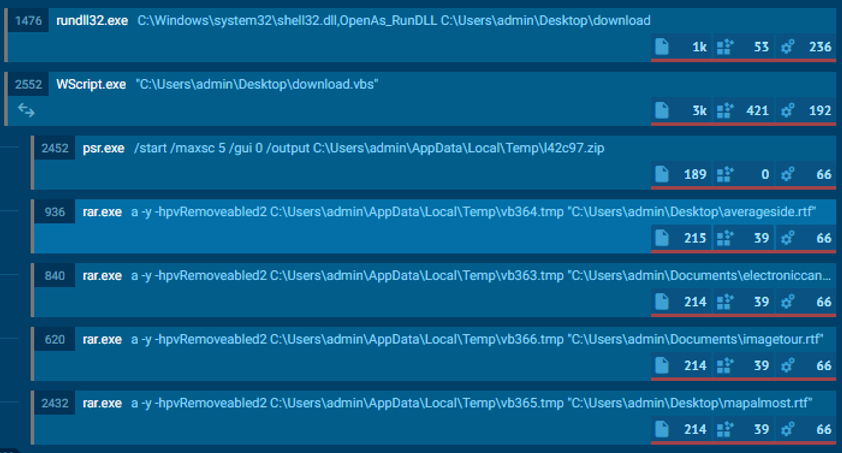This screenshot has height=453, width=842.
Task: Click PID badge 1476
Action: (28, 20)
